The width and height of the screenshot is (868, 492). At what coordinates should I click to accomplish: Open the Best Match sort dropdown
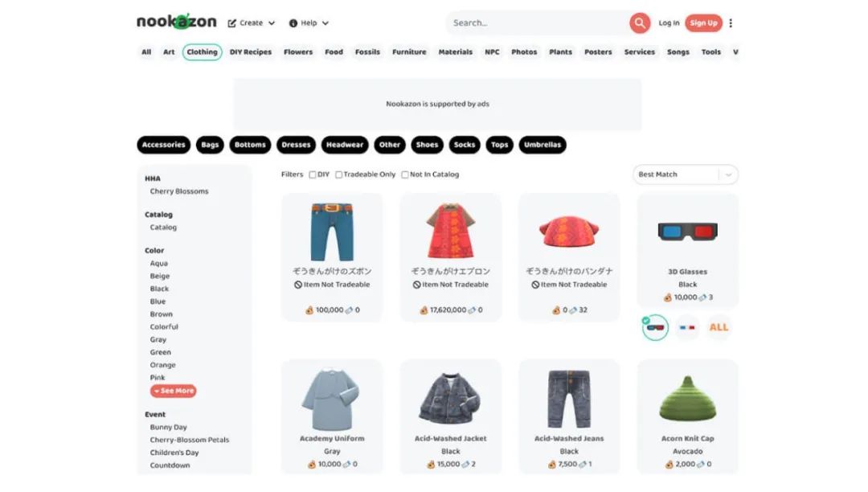coord(686,174)
